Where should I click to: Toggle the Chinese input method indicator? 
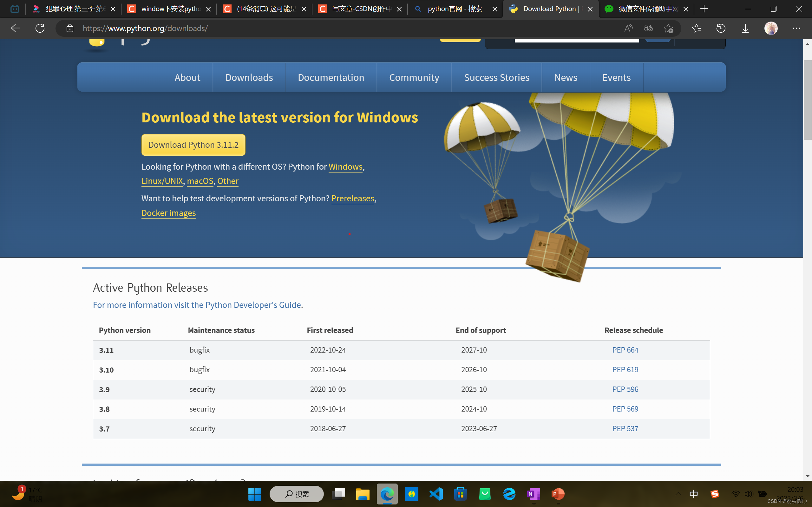point(694,494)
